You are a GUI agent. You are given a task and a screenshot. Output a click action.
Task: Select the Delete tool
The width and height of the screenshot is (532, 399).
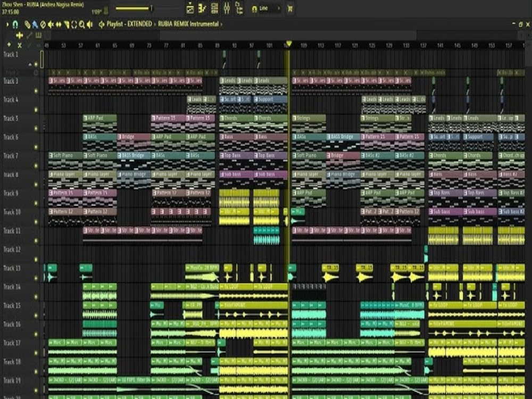(43, 24)
